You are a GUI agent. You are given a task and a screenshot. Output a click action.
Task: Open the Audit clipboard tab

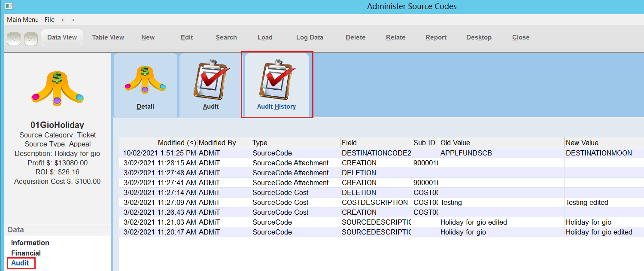coord(211,85)
